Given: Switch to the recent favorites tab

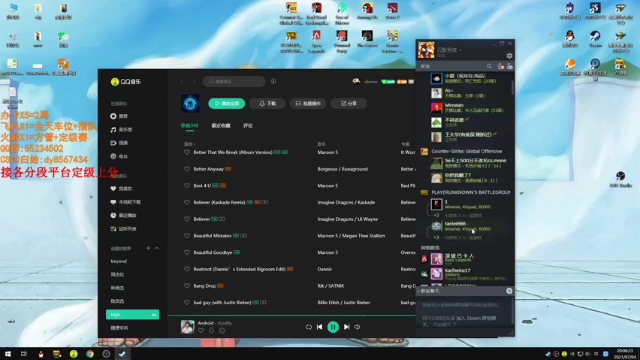Looking at the screenshot, I should [221, 126].
